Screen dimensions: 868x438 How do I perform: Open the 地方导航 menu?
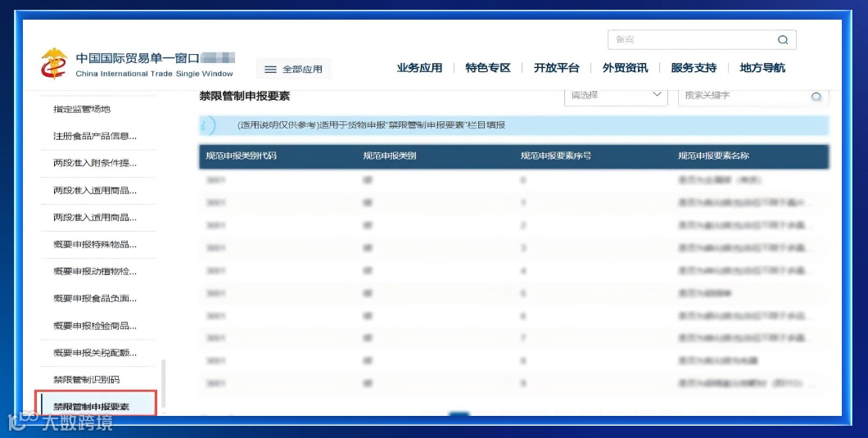tap(762, 68)
